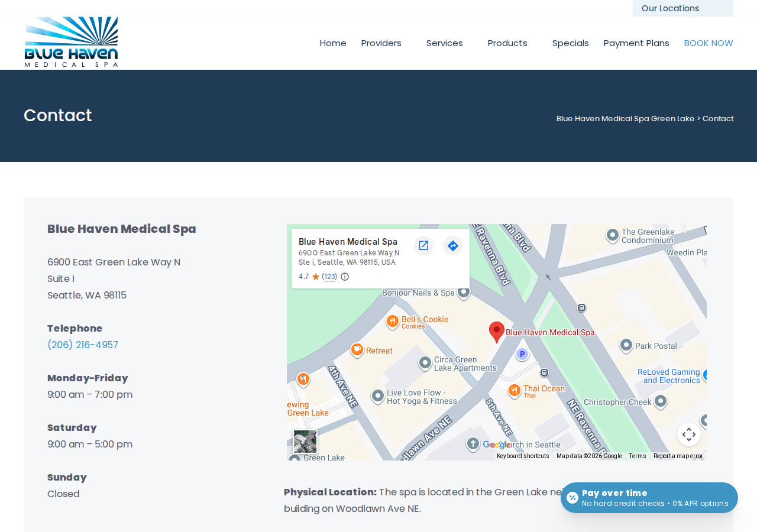Select the Retreat cafe marker

coord(357,350)
